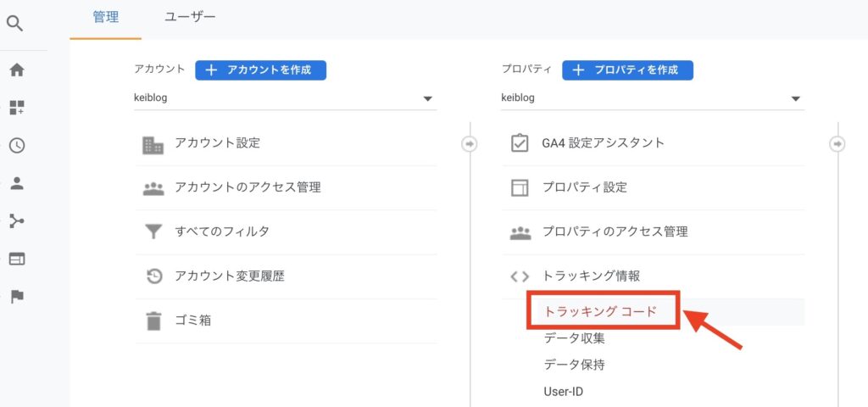This screenshot has width=868, height=407.
Task: Open Behavior window icon in sidebar
Action: click(x=17, y=259)
